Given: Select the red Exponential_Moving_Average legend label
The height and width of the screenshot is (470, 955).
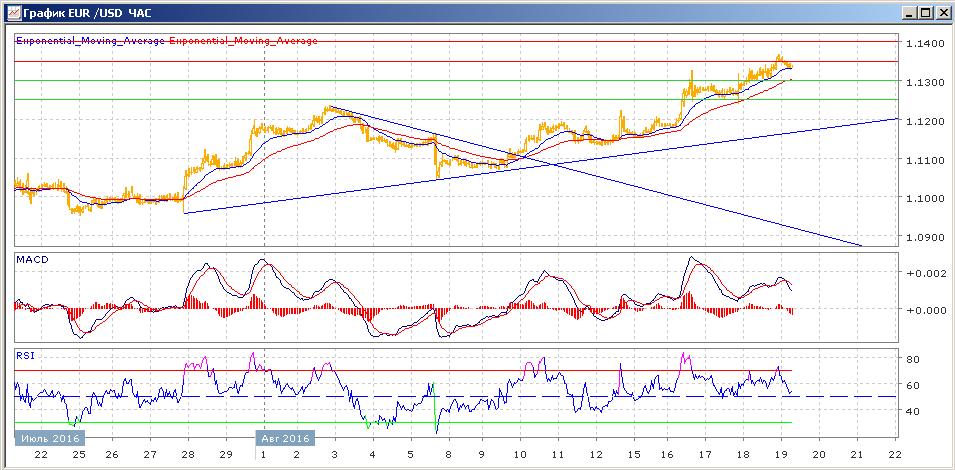Looking at the screenshot, I should [242, 41].
